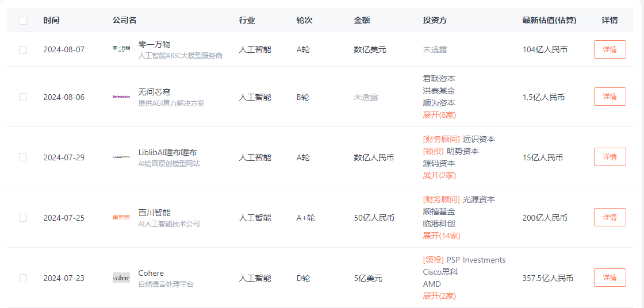Click investor 光源资本

(x=479, y=199)
